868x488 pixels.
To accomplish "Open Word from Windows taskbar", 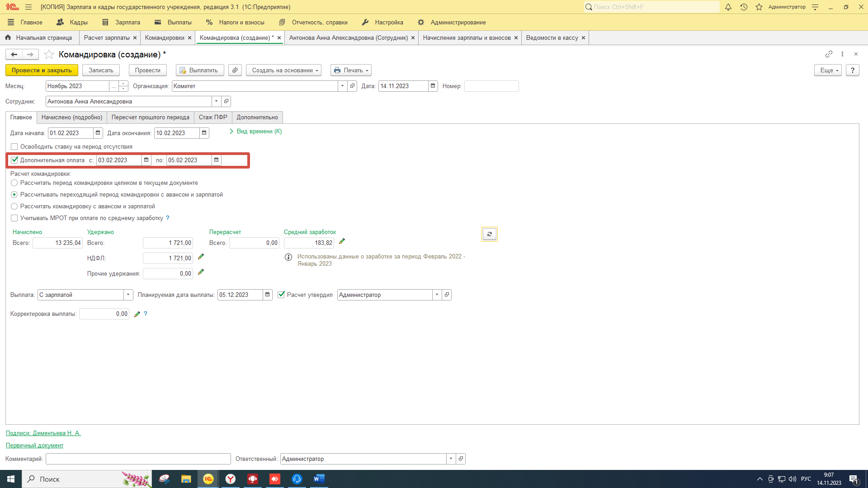I will point(319,479).
